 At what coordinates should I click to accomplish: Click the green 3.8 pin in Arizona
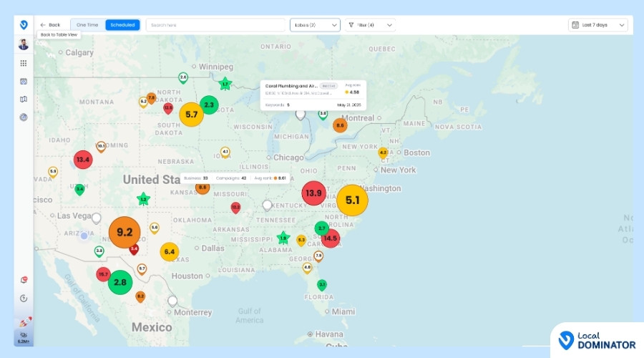(x=99, y=251)
